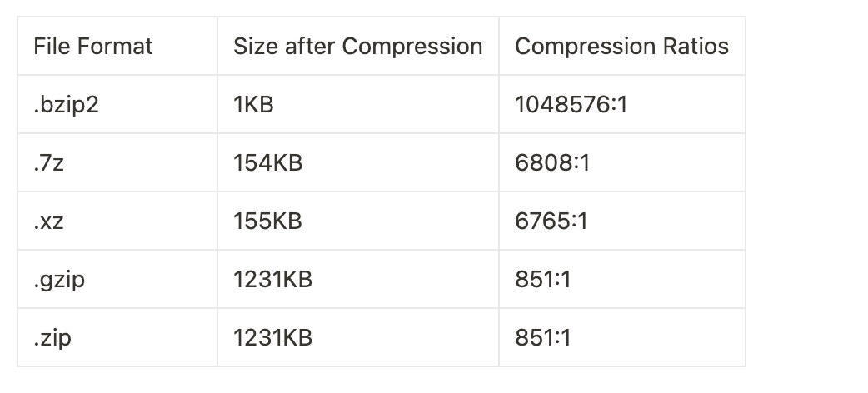
Task: Select the 154KB size cell
Action: point(267,163)
